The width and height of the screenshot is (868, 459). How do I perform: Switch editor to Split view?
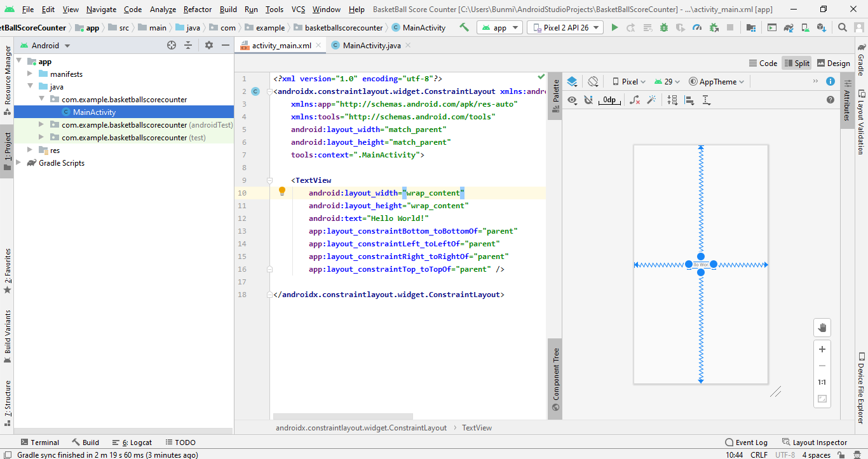(797, 63)
